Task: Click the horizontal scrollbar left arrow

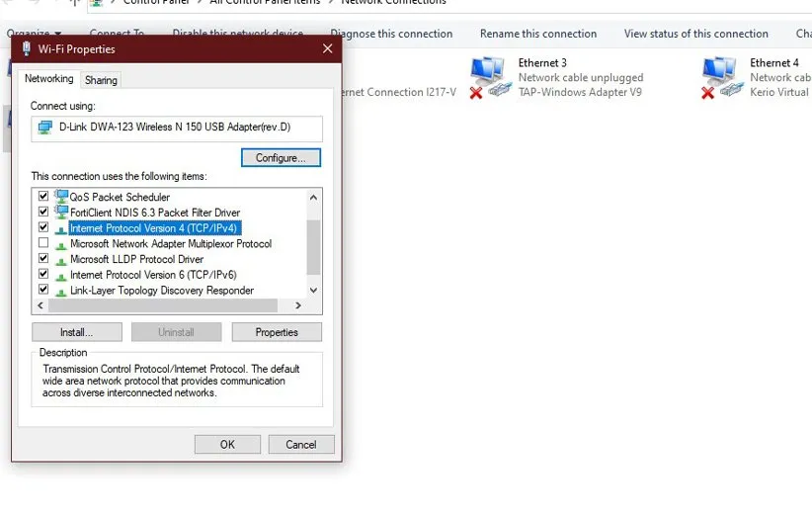Action: point(41,305)
